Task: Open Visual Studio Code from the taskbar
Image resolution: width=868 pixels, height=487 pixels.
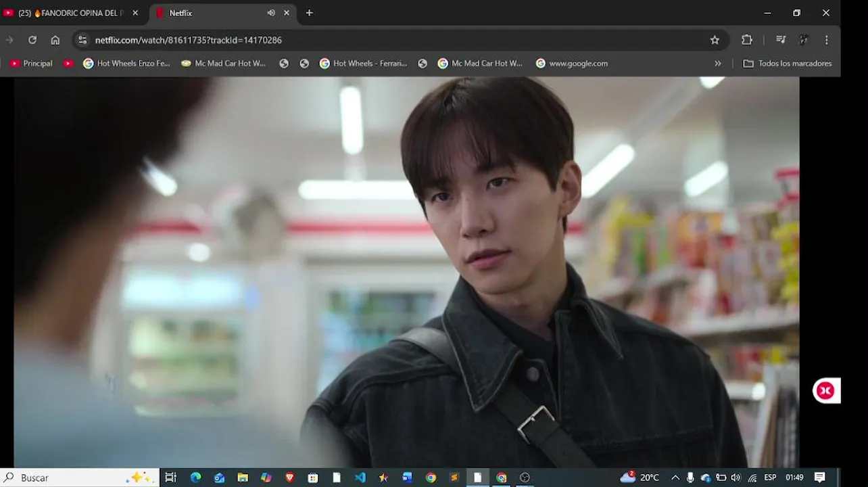Action: (360, 478)
